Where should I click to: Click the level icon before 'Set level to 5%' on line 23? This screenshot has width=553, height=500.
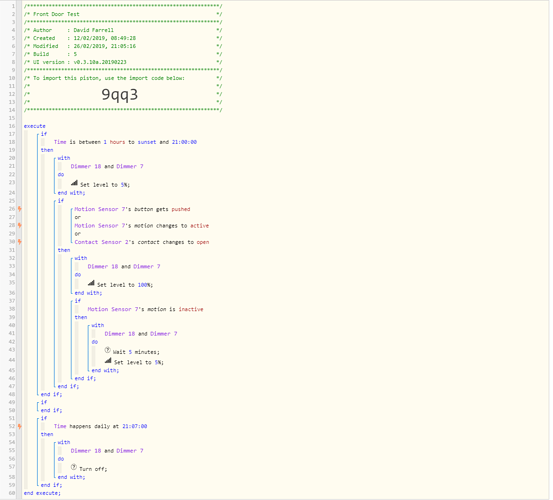tap(74, 183)
